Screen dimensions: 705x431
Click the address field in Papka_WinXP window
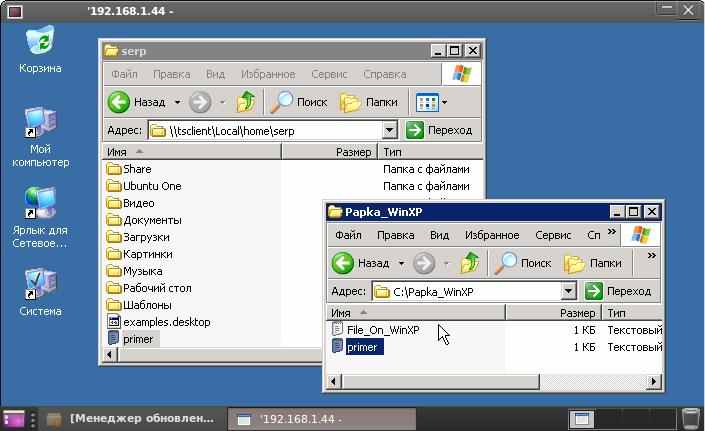click(474, 291)
